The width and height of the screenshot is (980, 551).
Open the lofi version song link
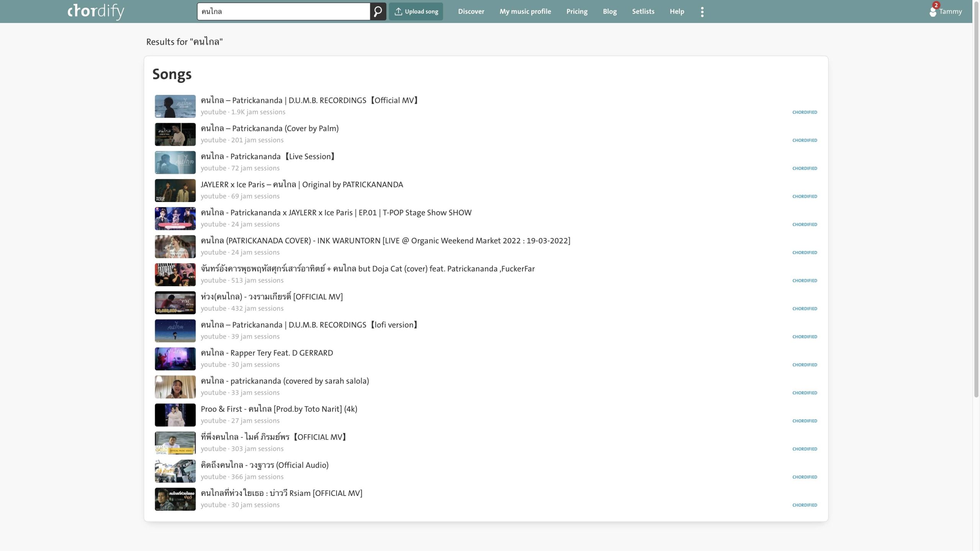pyautogui.click(x=309, y=325)
